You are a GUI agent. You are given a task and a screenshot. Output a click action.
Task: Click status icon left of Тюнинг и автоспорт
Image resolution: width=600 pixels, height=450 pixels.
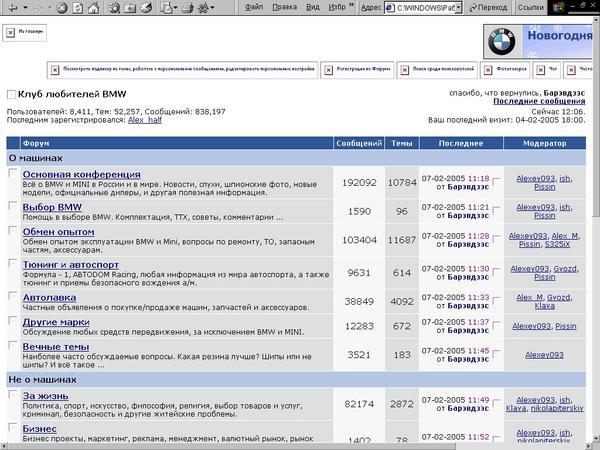[13, 263]
